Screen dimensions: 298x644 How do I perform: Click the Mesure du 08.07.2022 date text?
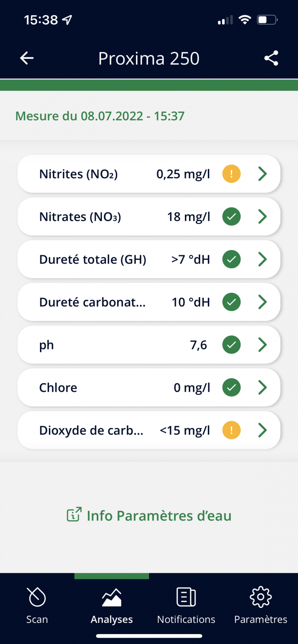(100, 116)
